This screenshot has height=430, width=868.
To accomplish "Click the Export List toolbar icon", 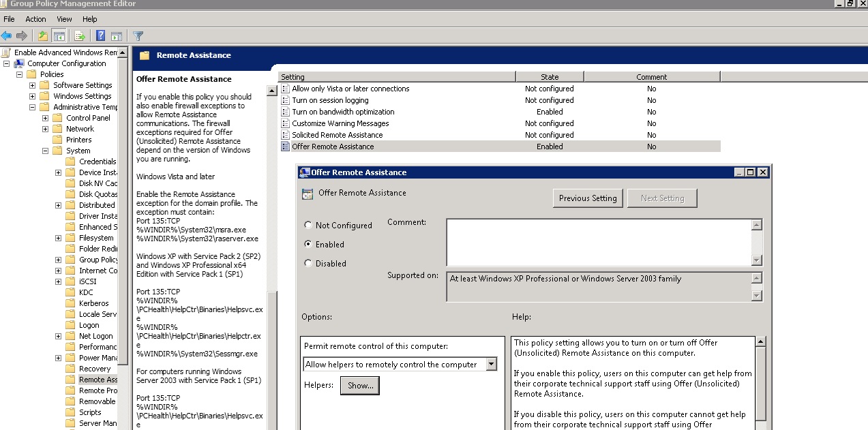I will 80,36.
